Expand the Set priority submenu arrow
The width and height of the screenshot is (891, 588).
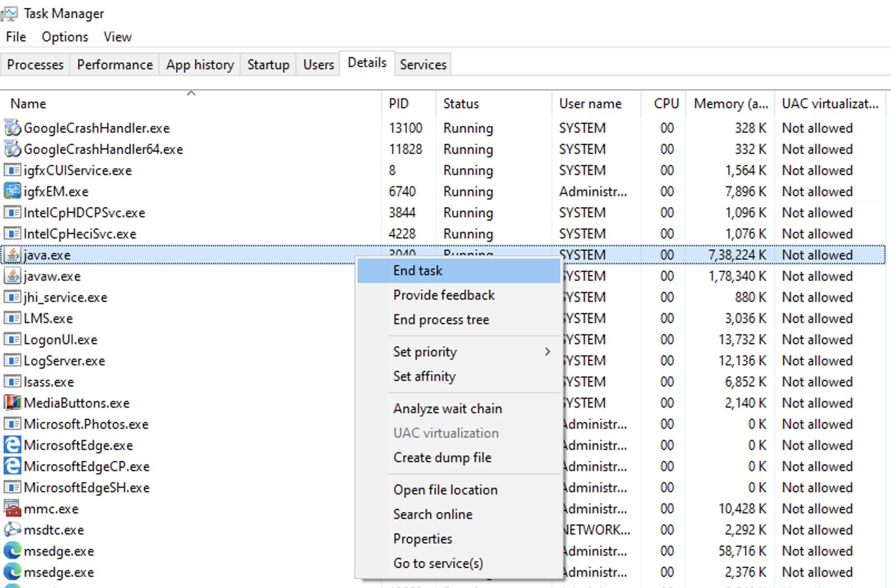547,352
